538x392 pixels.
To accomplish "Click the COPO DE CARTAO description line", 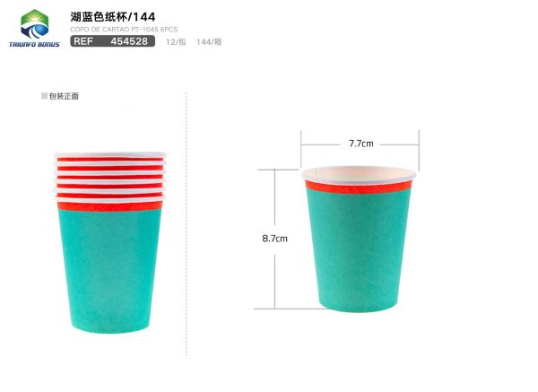I will [124, 30].
